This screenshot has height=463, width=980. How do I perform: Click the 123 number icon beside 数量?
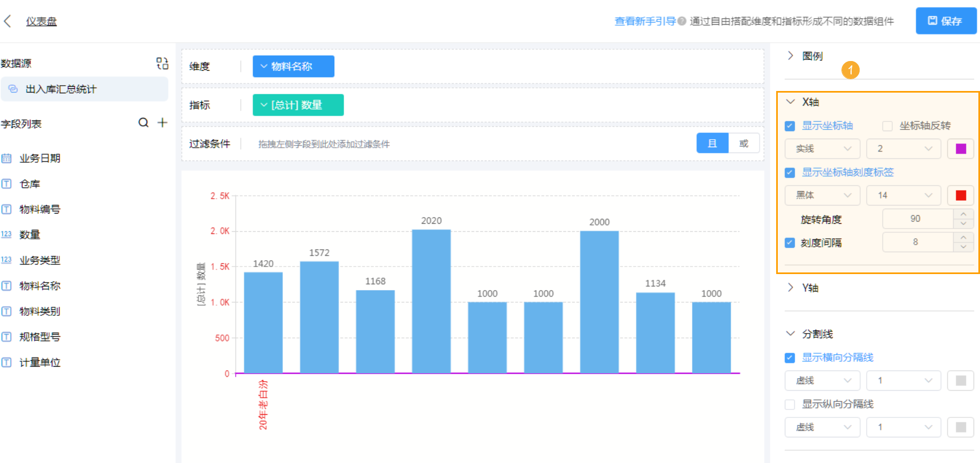pyautogui.click(x=6, y=234)
